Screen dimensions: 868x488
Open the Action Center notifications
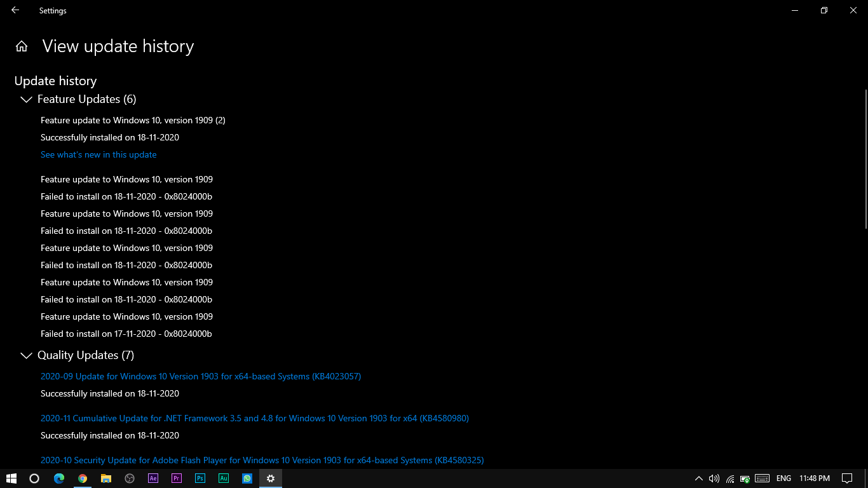(847, 478)
